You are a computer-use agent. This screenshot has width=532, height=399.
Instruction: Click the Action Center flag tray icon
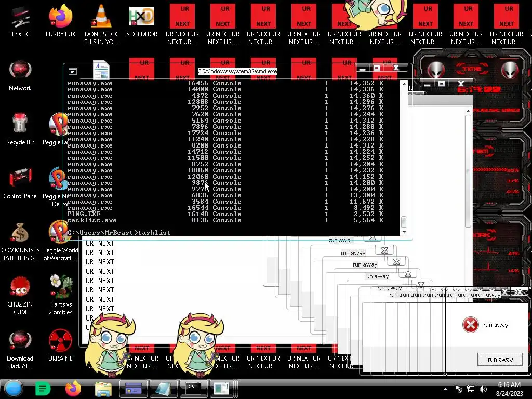pyautogui.click(x=458, y=389)
